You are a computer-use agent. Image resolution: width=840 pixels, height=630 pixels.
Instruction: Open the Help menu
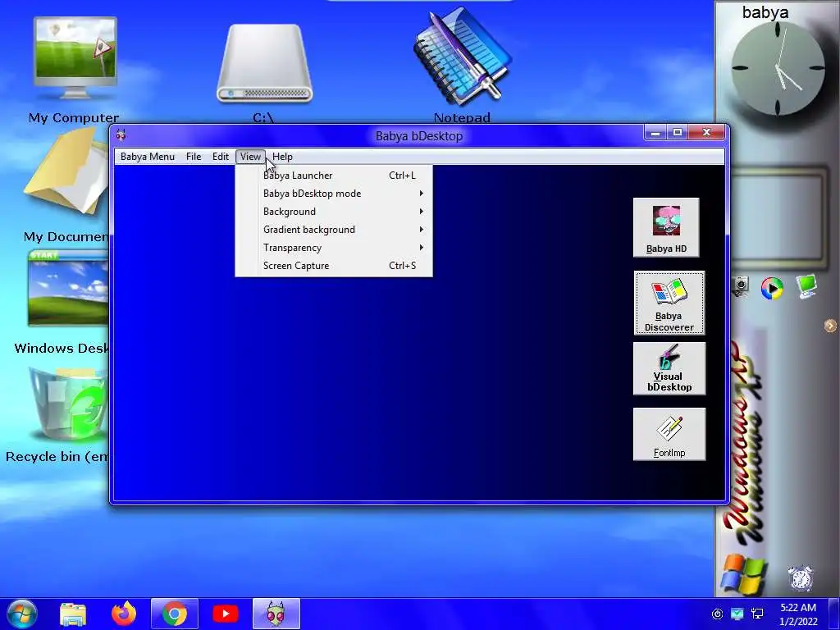(x=282, y=157)
